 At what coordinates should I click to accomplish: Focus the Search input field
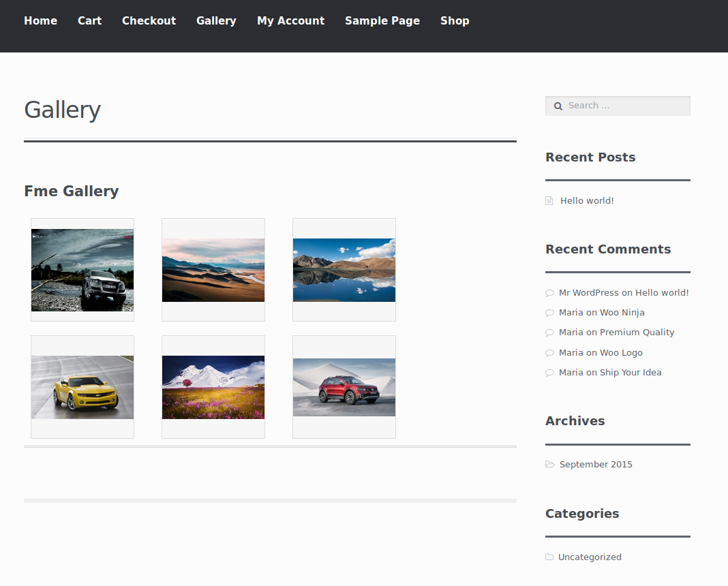point(618,106)
